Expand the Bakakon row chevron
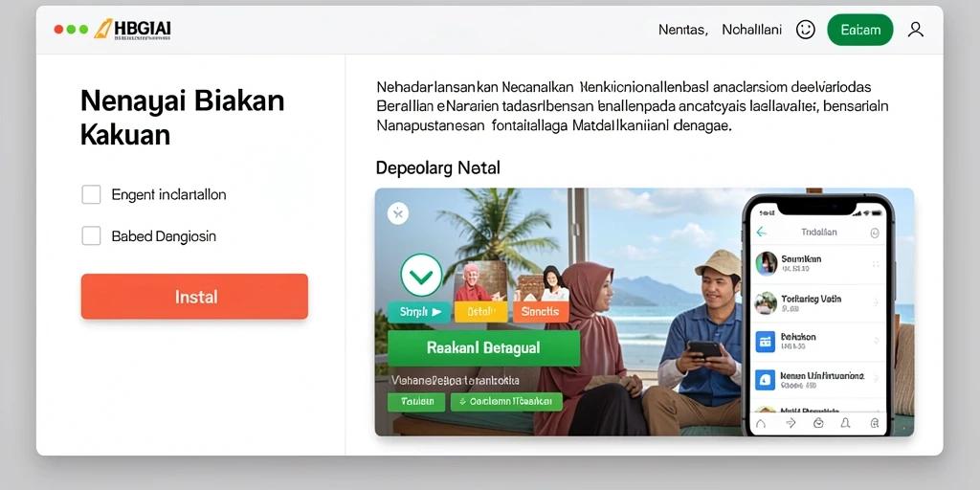 pos(876,342)
